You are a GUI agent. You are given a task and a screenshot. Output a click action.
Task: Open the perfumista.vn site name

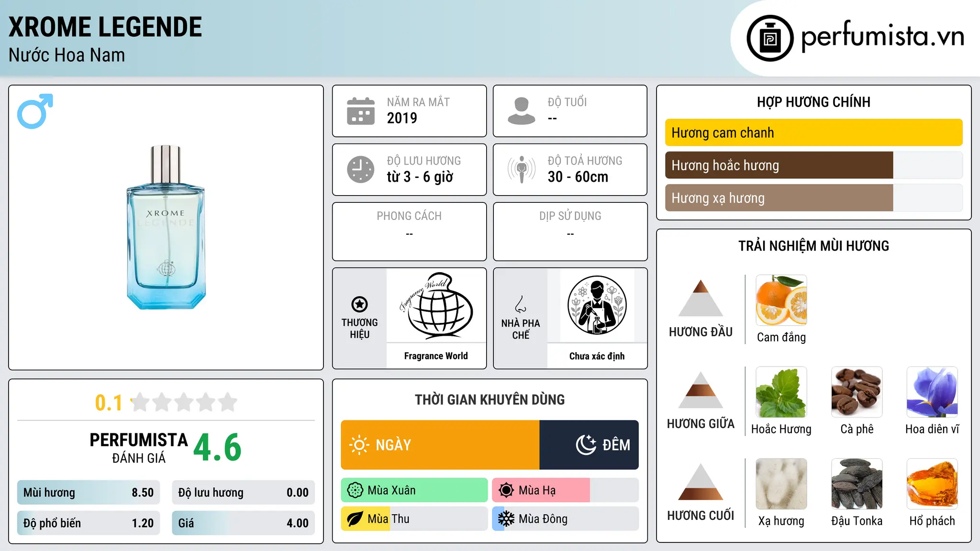pyautogui.click(x=882, y=37)
